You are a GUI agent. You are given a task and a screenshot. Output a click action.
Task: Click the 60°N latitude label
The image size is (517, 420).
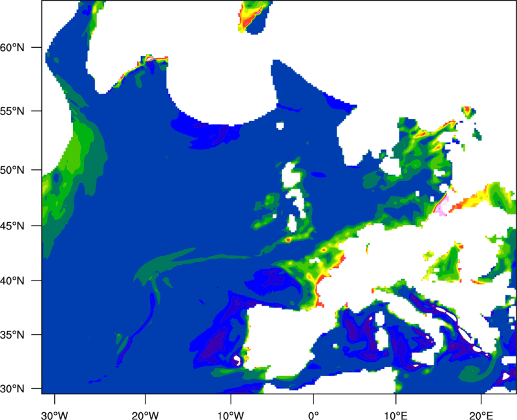point(12,47)
